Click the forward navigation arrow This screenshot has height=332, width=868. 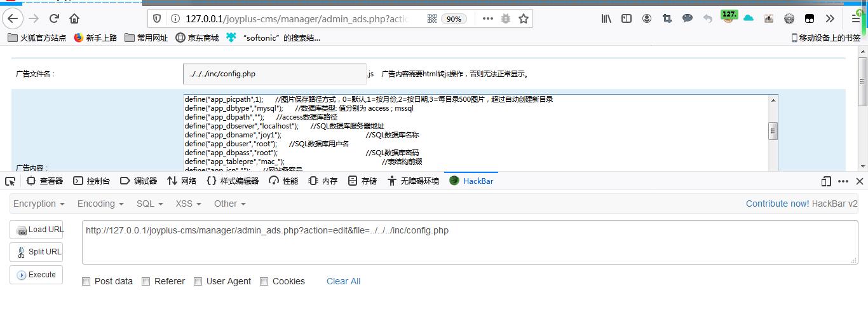[34, 18]
